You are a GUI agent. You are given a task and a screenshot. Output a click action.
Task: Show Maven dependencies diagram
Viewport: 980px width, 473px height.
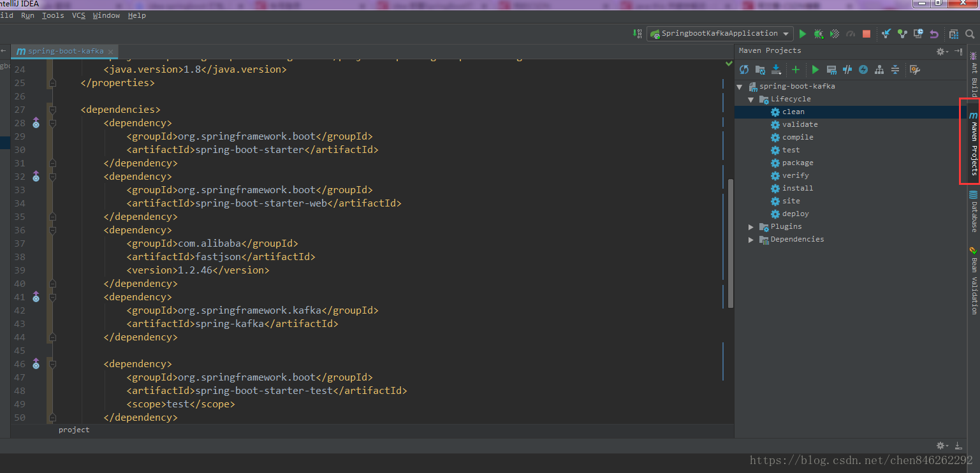(879, 69)
